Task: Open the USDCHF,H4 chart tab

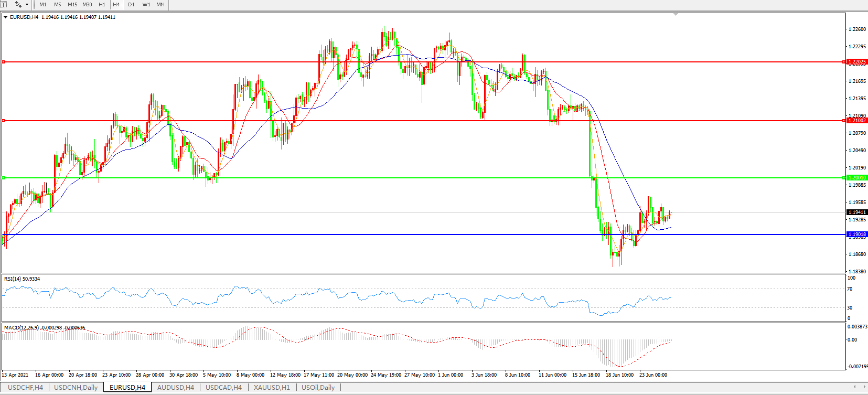Action: (x=25, y=388)
